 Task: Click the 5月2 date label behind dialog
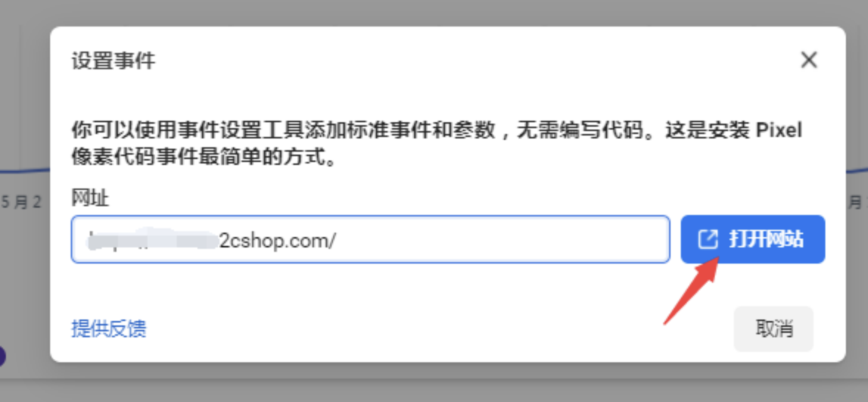21,202
